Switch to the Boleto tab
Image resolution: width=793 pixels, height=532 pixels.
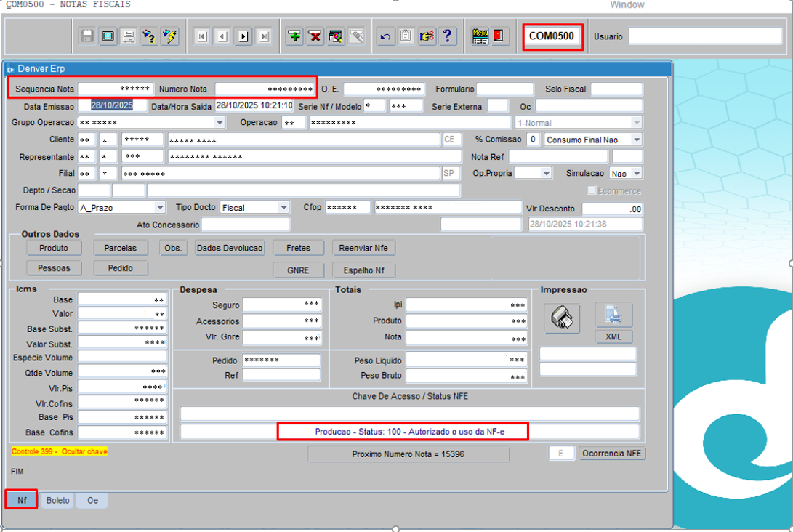click(x=57, y=500)
